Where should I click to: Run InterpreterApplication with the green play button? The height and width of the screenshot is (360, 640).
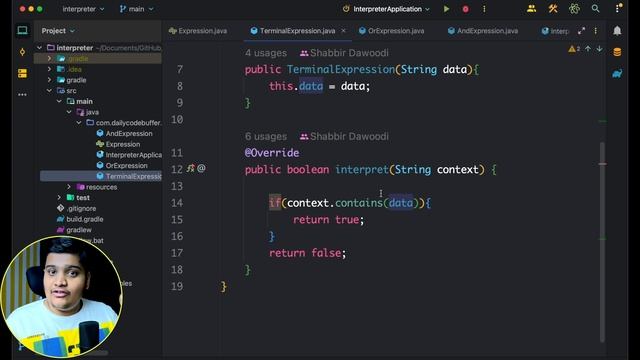coord(446,9)
